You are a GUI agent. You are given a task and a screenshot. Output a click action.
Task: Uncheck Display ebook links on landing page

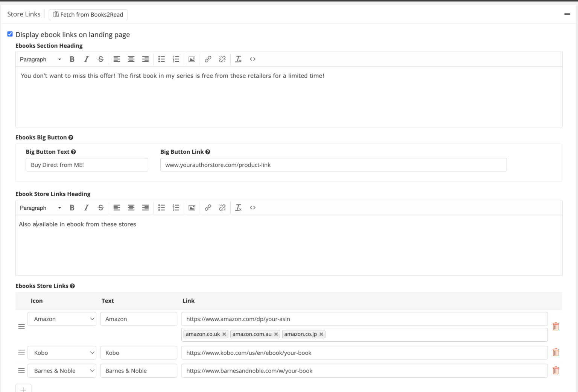[x=10, y=34]
